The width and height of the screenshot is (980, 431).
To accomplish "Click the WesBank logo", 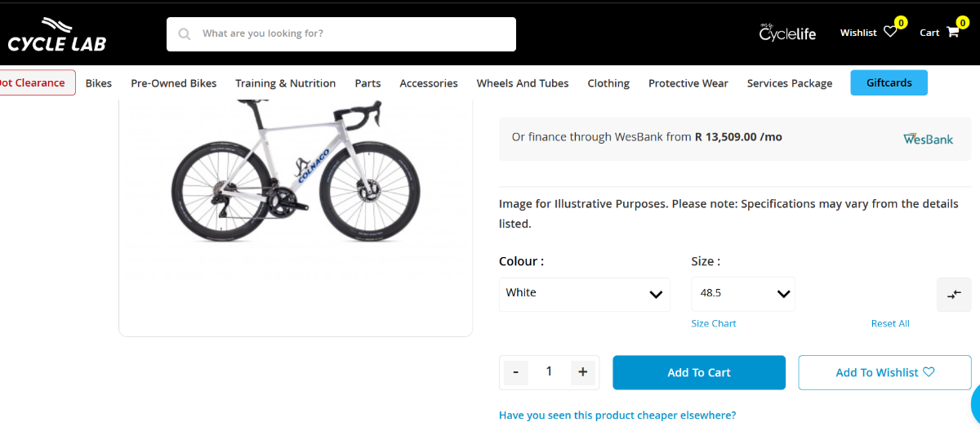I will (x=928, y=139).
